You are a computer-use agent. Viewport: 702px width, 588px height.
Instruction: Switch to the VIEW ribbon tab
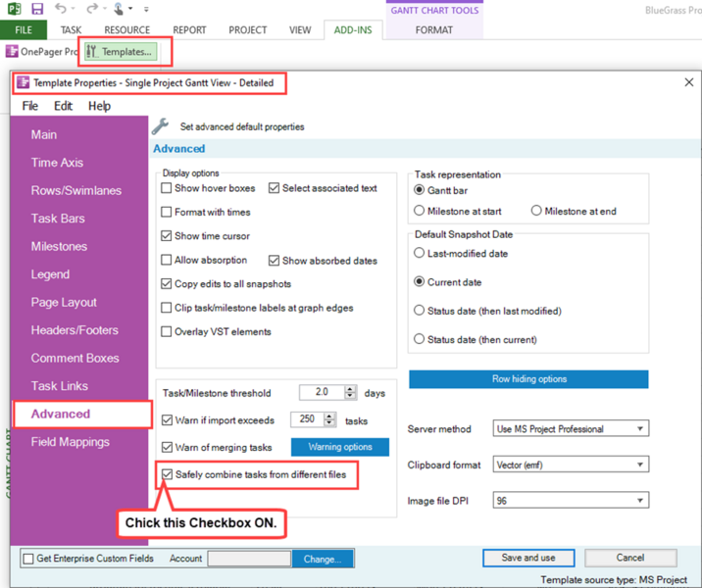pyautogui.click(x=300, y=30)
